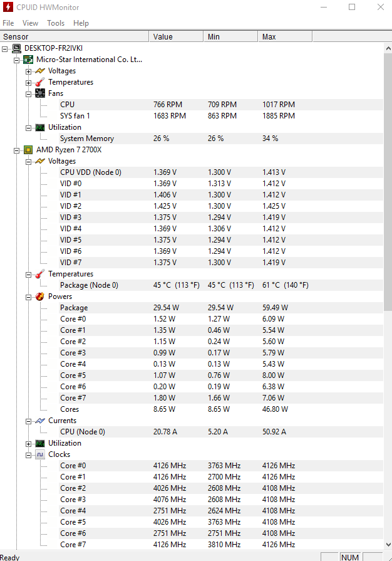Select the Currents sensor icon

coord(39,421)
